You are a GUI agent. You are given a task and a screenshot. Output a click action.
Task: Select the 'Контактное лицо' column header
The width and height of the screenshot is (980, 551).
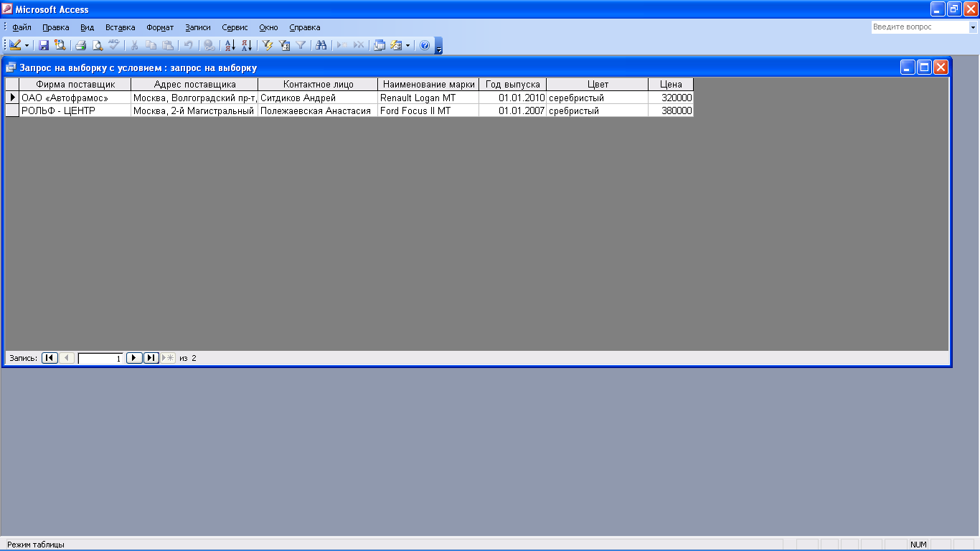pos(318,85)
